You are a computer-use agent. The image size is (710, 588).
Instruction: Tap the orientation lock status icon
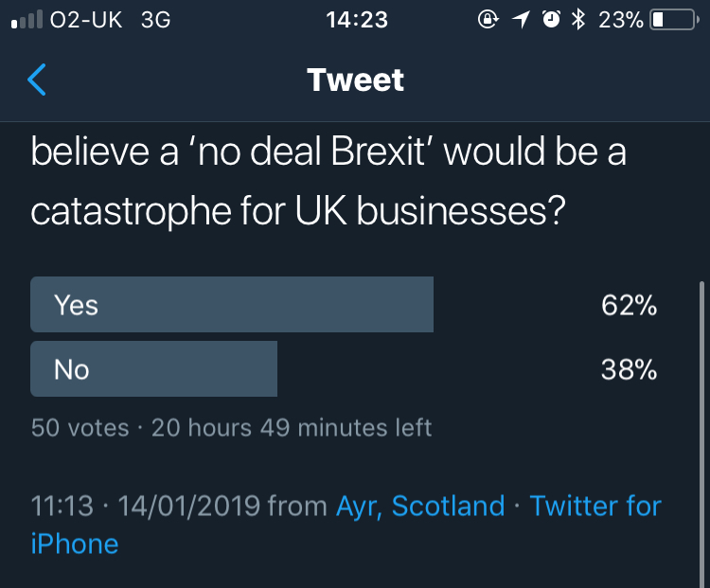tap(488, 20)
